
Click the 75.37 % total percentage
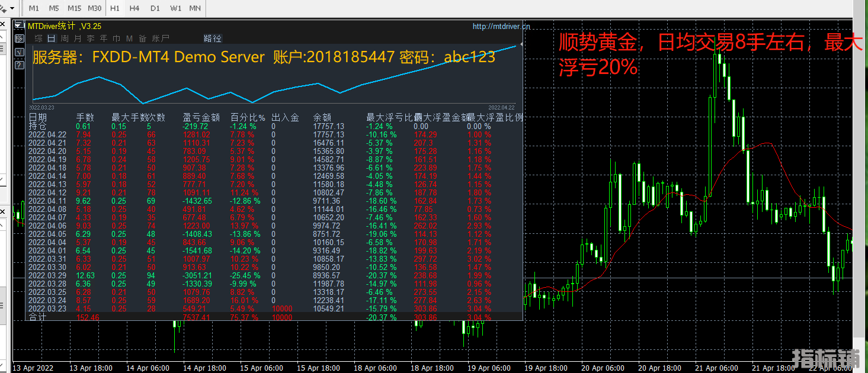point(244,317)
